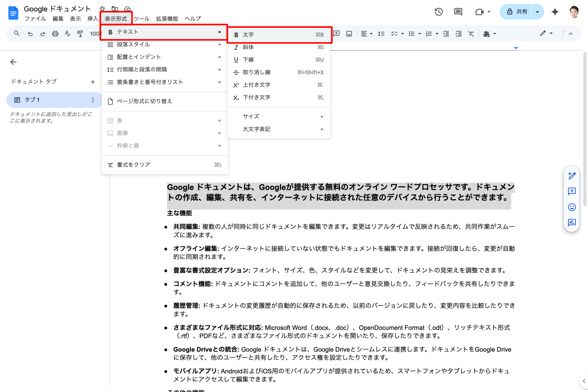Screen dimensions: 588x392
Task: Hide the menus with the chevron up
Action: (x=571, y=34)
